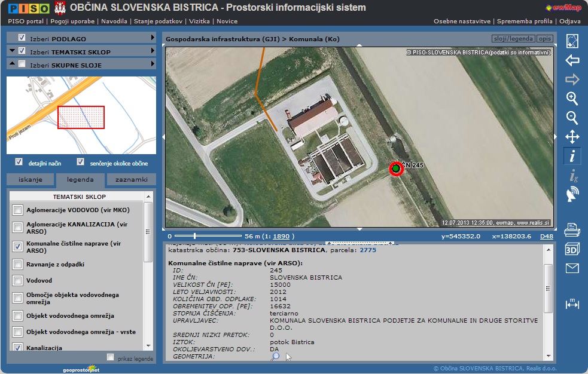Switch to the 'zaznamki' tab
This screenshot has height=374, width=588.
point(132,179)
